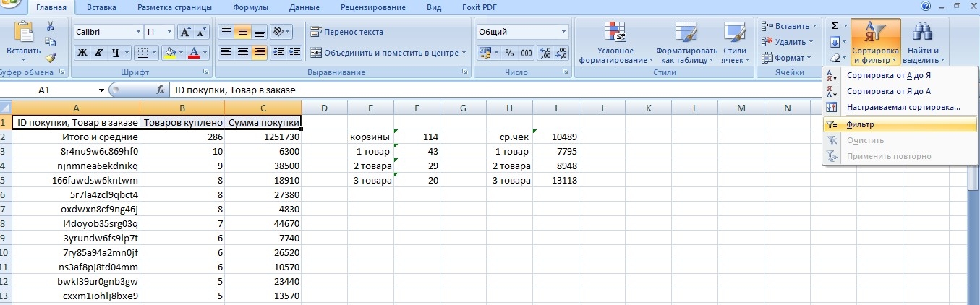Open the Calibri font name dropdown
980x305 pixels.
point(139,33)
